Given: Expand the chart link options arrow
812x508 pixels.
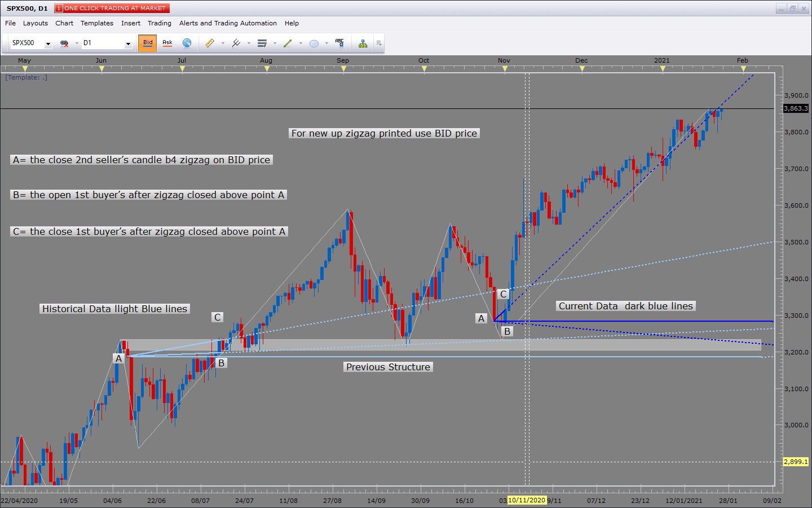Looking at the screenshot, I should (77, 43).
